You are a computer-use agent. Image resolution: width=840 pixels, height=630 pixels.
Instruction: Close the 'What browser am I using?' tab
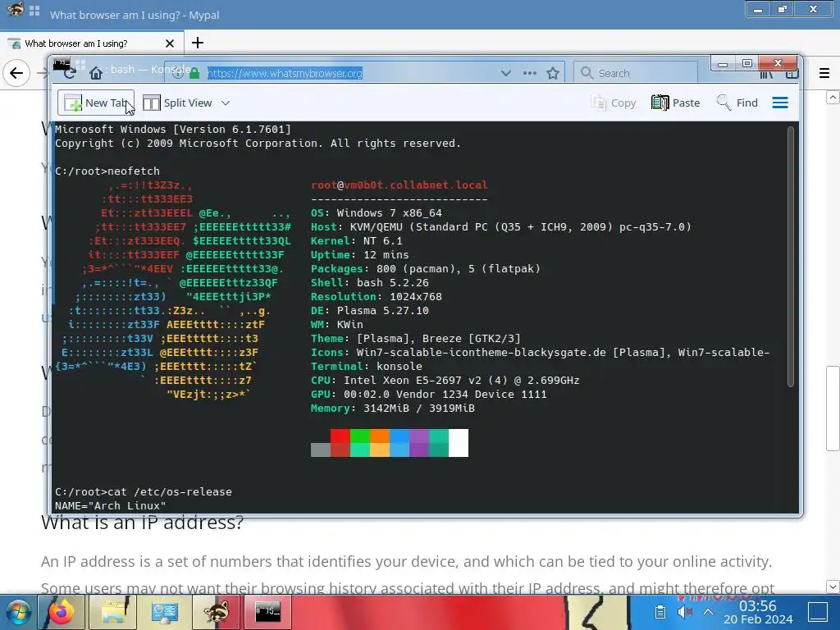point(169,43)
